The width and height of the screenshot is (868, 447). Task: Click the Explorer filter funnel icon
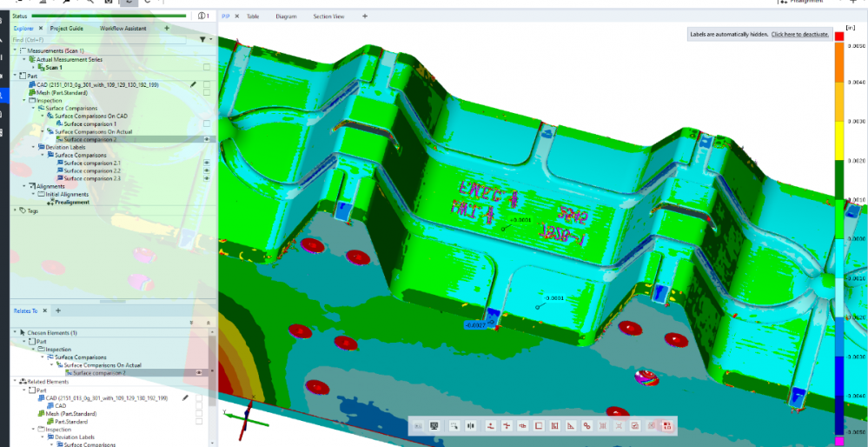[x=202, y=39]
